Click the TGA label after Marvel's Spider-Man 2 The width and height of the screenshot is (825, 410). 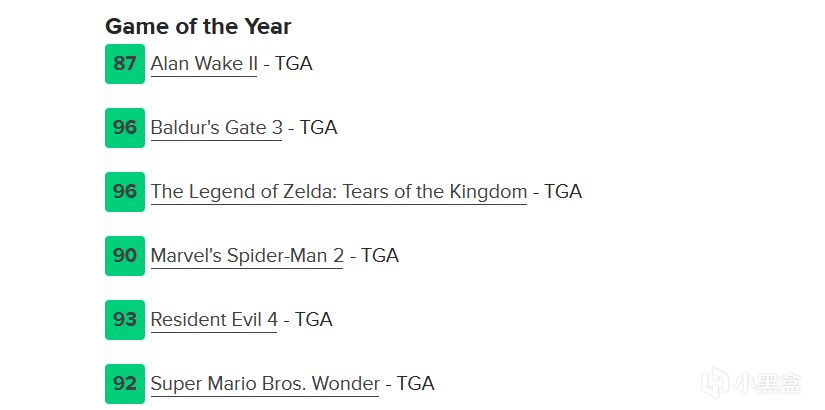point(380,256)
